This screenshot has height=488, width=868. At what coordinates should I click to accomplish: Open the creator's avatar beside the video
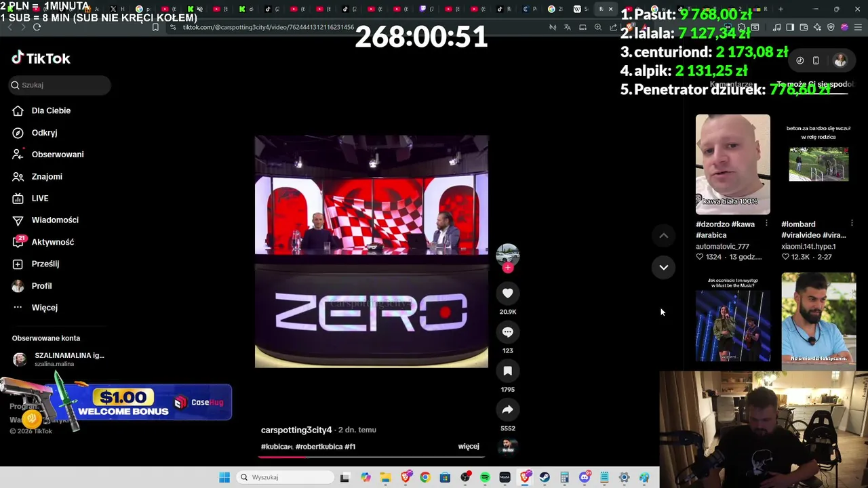pos(507,255)
